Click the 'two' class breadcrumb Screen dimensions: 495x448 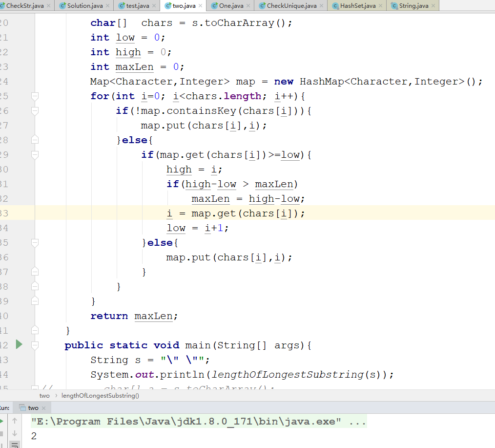click(44, 396)
